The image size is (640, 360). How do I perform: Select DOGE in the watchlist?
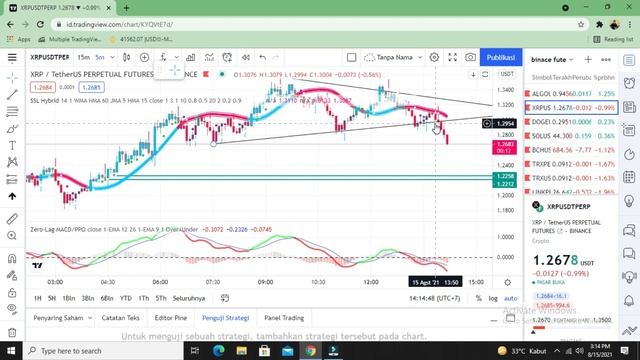coord(571,122)
